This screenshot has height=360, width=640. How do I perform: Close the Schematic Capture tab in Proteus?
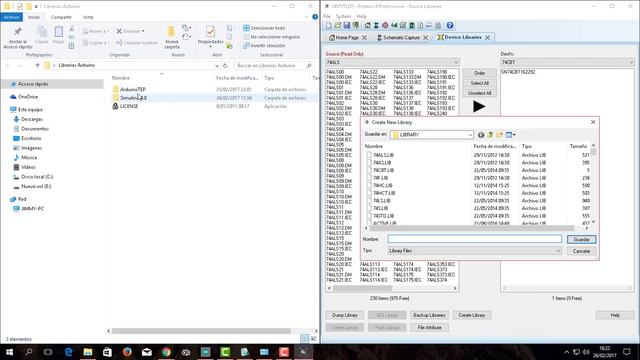click(426, 38)
